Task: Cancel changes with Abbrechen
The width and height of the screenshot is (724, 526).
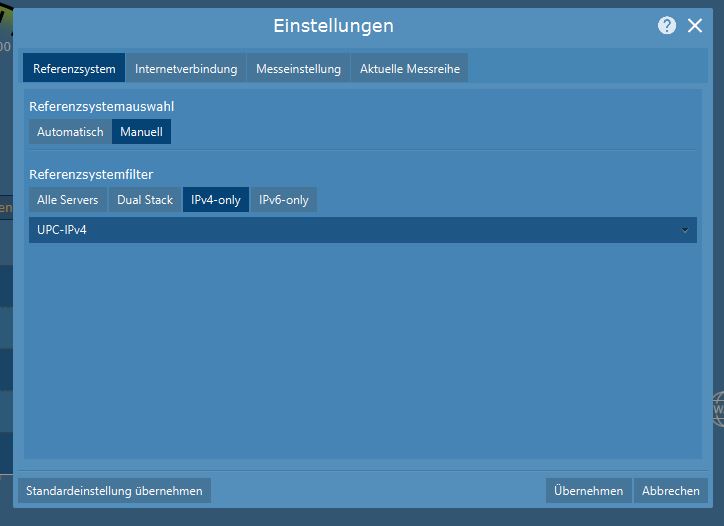Action: [x=670, y=491]
